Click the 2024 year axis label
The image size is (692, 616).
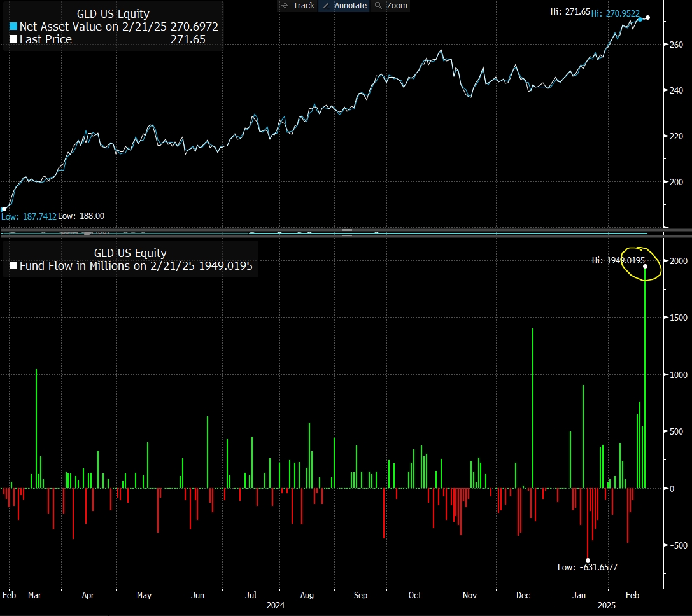(x=276, y=605)
